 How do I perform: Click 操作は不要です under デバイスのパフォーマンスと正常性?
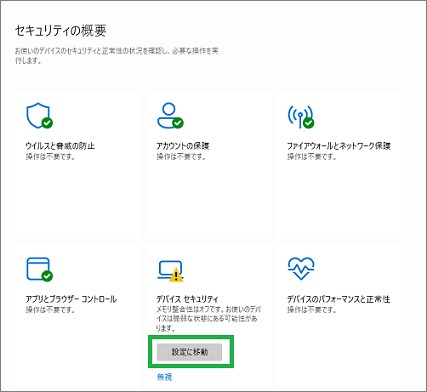pyautogui.click(x=312, y=310)
